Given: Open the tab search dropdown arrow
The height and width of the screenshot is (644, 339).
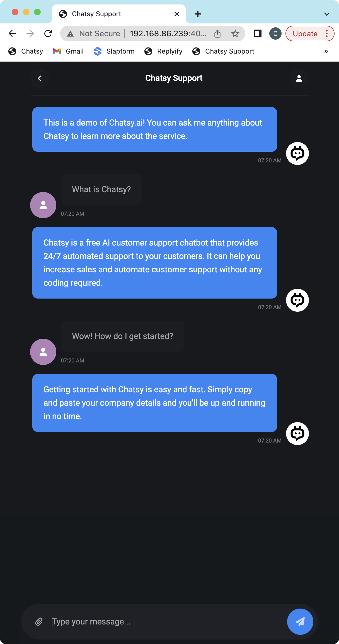Looking at the screenshot, I should click(x=327, y=14).
